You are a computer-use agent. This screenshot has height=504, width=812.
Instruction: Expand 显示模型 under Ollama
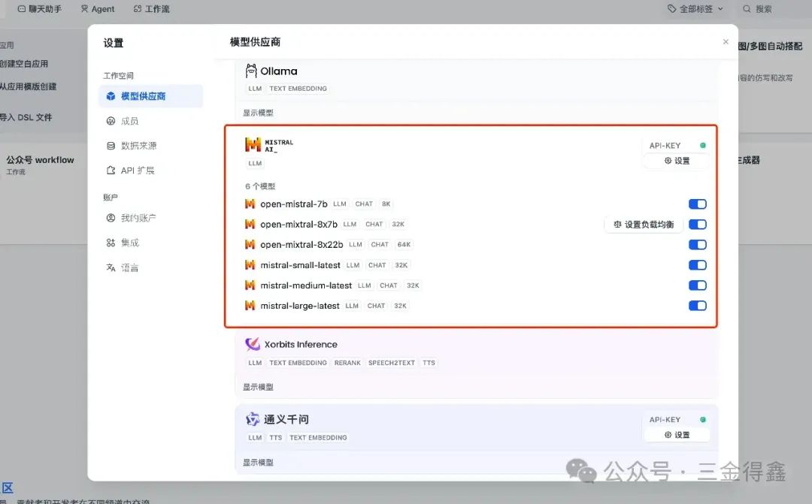point(258,113)
